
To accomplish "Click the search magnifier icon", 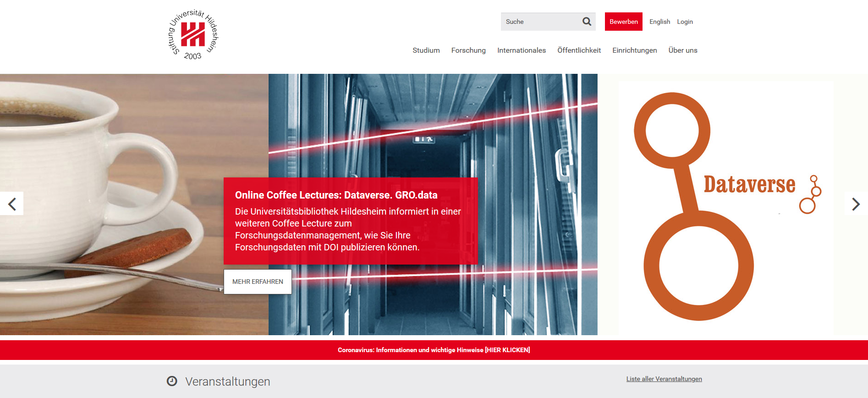I will coord(587,22).
